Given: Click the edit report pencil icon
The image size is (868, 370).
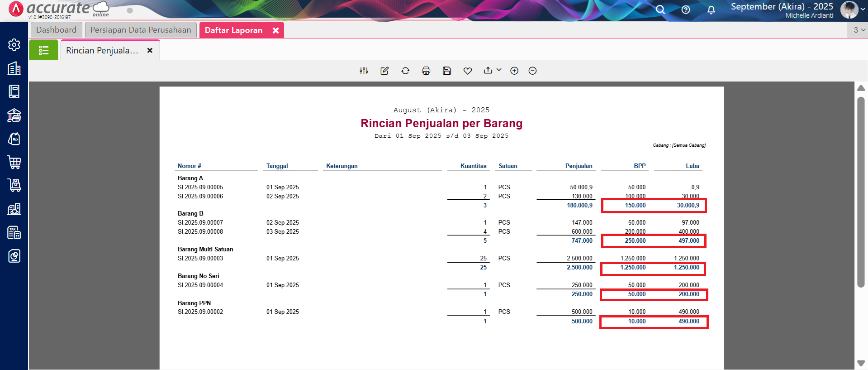Looking at the screenshot, I should coord(384,71).
